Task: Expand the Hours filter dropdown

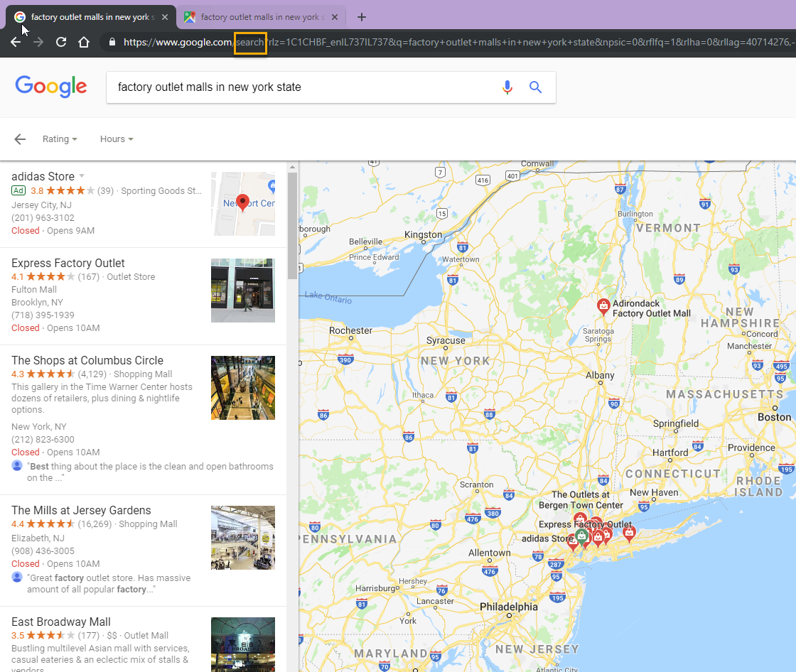Action: 117,139
